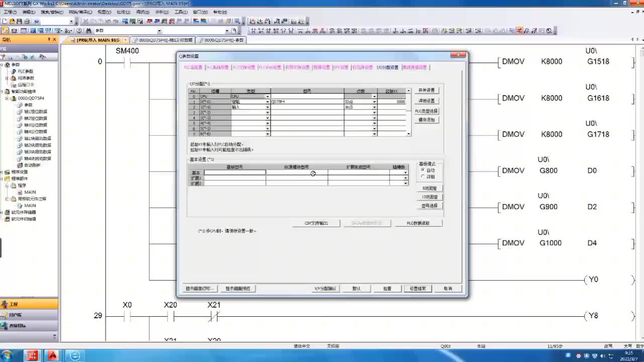Expand the 网络参数 tree node
The width and height of the screenshot is (644, 362).
[7, 78]
